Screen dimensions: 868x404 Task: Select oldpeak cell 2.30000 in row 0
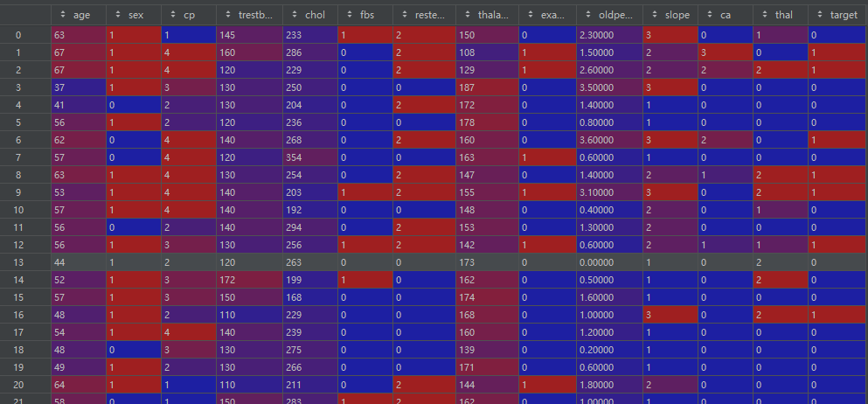(609, 35)
